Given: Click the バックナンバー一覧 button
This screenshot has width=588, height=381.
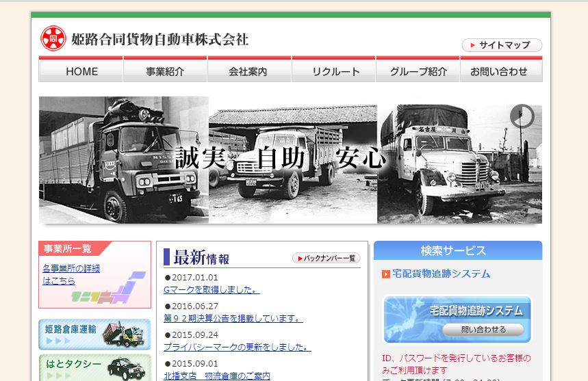Looking at the screenshot, I should click(326, 258).
